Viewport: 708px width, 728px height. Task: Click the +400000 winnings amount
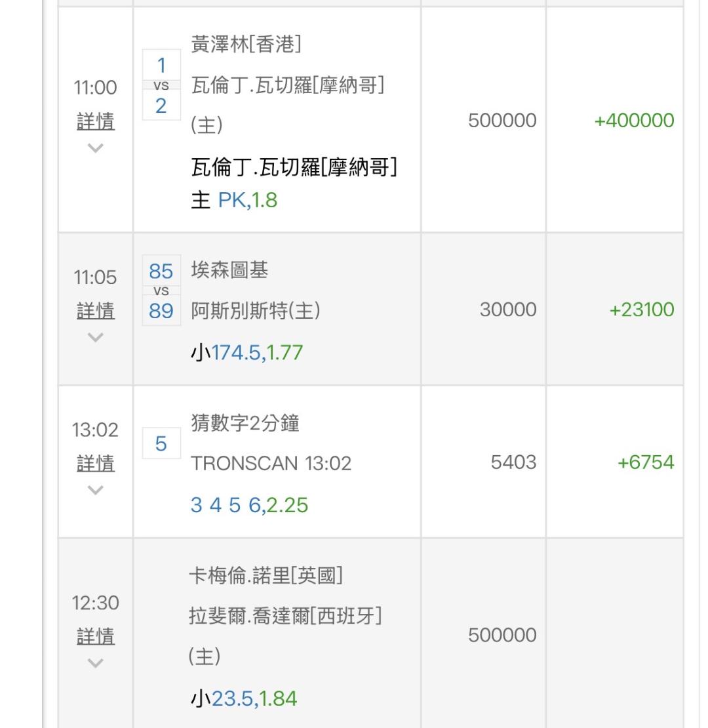coord(634,121)
